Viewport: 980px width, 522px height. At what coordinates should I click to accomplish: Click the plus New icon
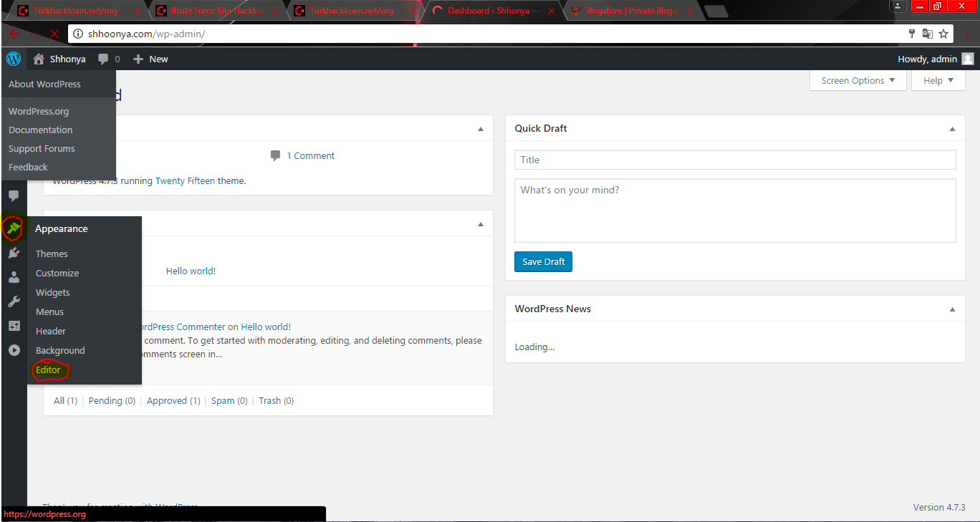tap(138, 59)
